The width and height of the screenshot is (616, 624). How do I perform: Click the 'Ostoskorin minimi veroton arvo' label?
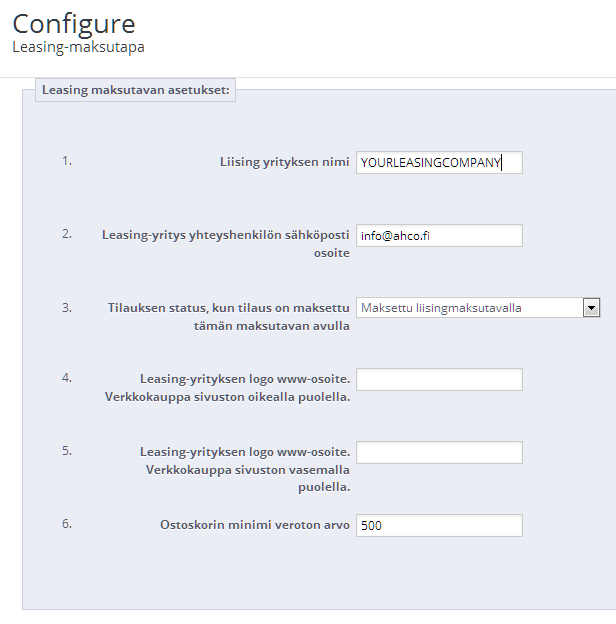(x=254, y=524)
